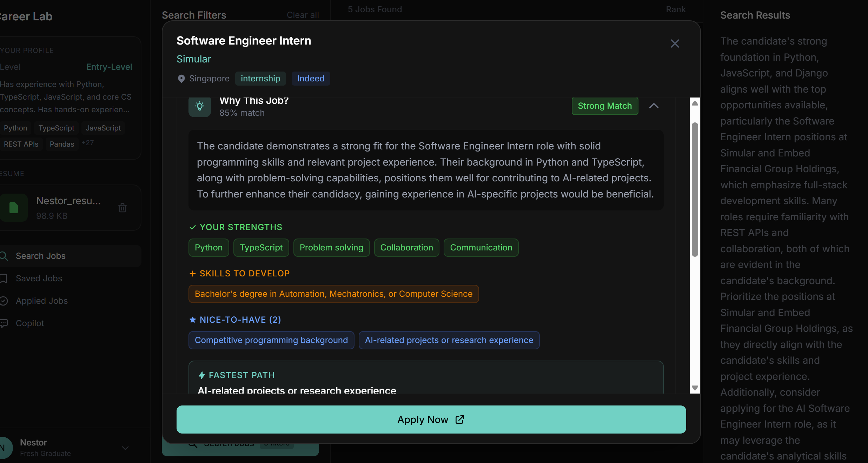This screenshot has width=868, height=463.
Task: Open the Simular company link
Action: coord(193,59)
